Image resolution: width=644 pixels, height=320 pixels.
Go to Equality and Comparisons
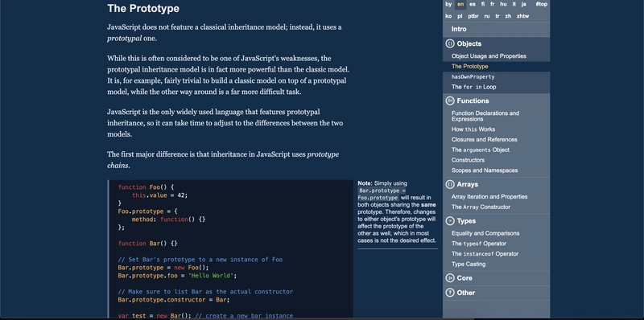485,233
